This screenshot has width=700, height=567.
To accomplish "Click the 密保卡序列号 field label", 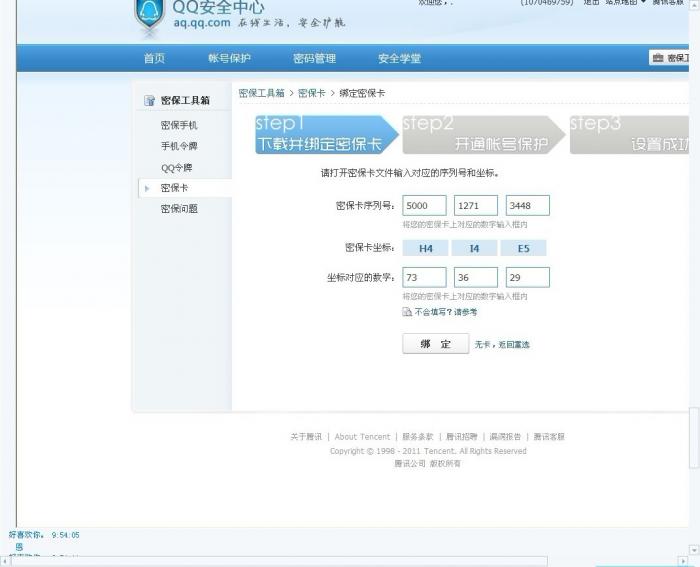I will pos(365,205).
